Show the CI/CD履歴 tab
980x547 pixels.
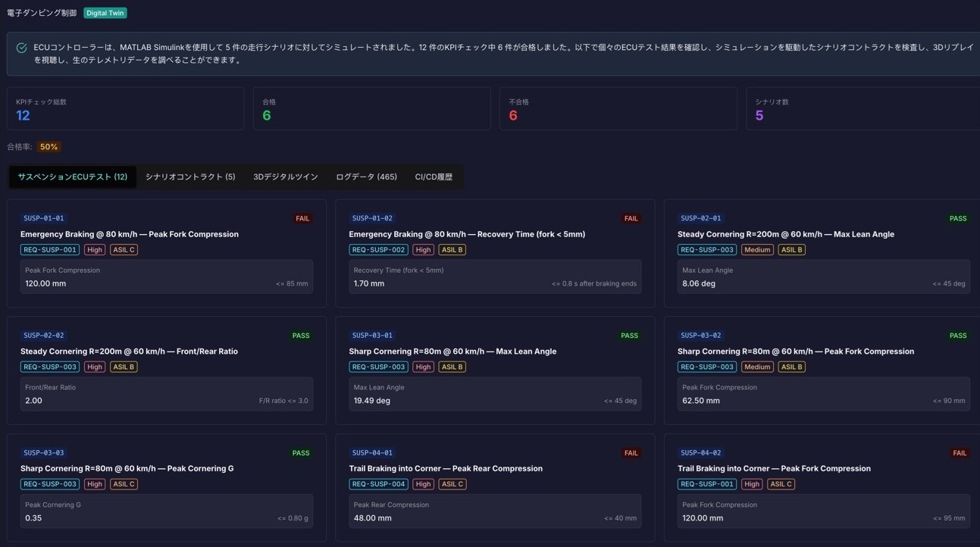(x=434, y=177)
